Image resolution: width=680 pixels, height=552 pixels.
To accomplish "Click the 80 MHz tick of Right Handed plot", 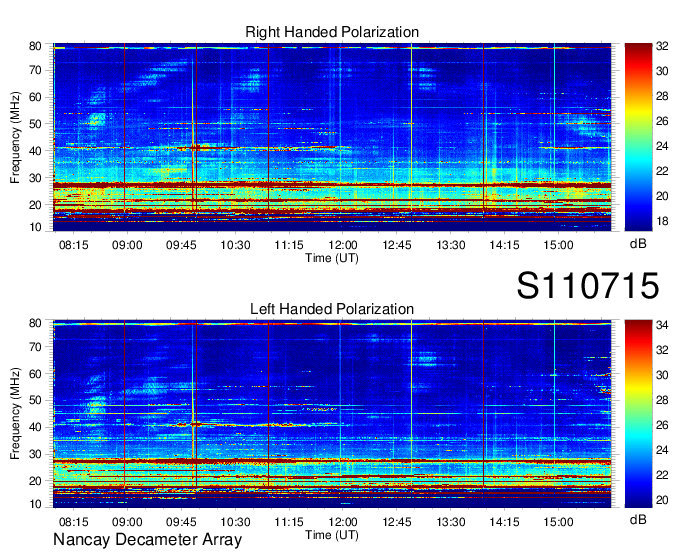I will click(35, 46).
